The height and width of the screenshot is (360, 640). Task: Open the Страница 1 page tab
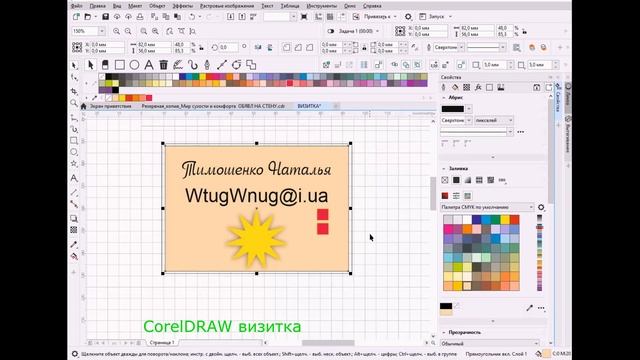tap(162, 342)
